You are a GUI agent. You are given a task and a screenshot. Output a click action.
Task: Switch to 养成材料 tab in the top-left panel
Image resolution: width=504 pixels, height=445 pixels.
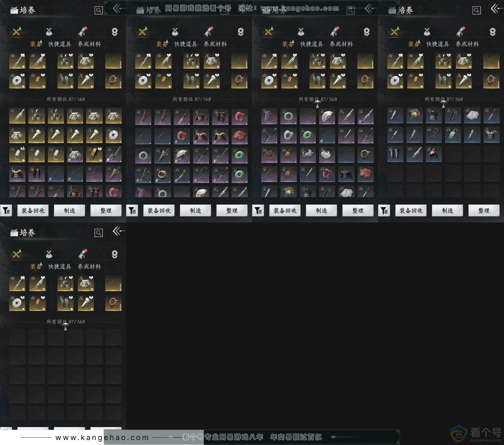tap(90, 44)
